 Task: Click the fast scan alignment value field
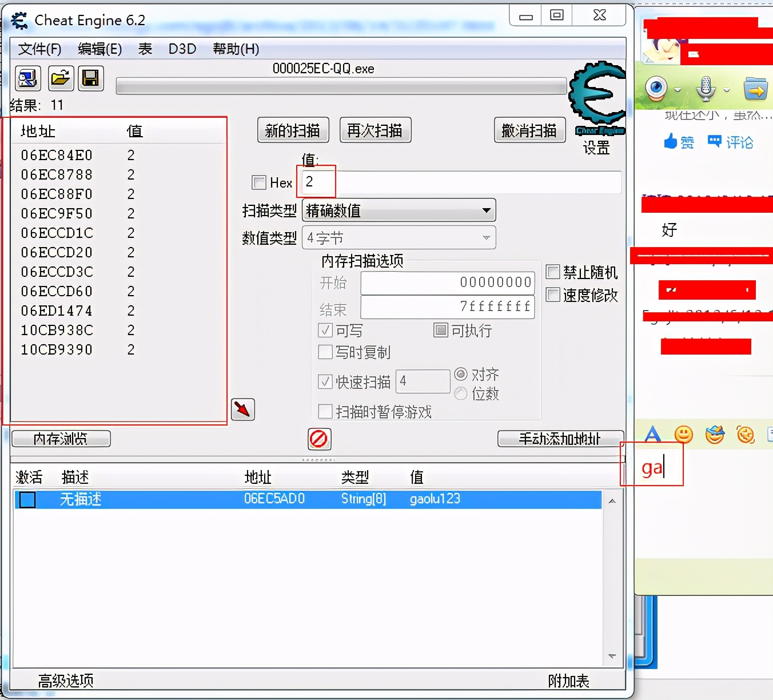tap(423, 381)
